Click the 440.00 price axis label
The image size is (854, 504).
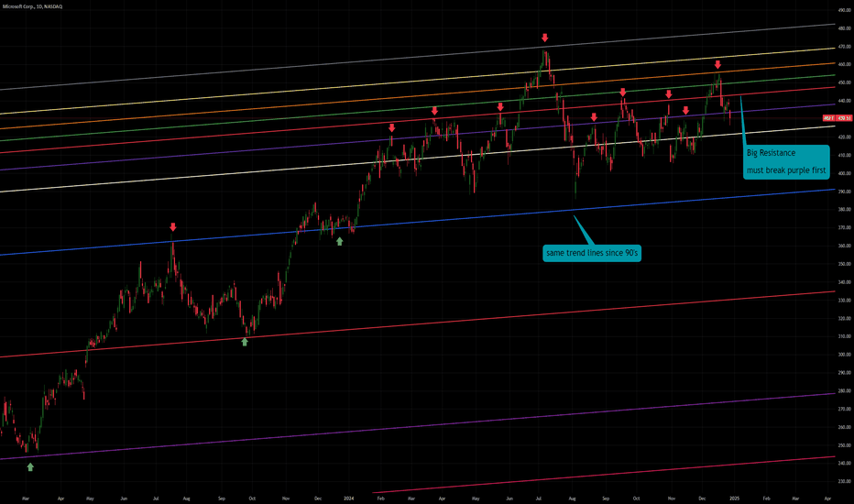click(845, 101)
